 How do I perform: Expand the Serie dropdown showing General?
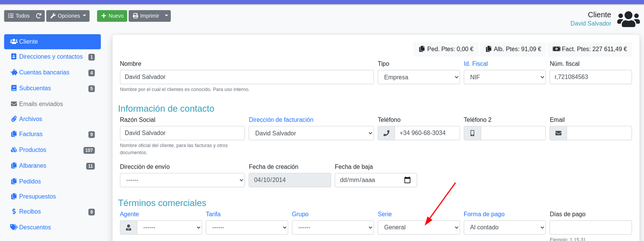pyautogui.click(x=419, y=227)
